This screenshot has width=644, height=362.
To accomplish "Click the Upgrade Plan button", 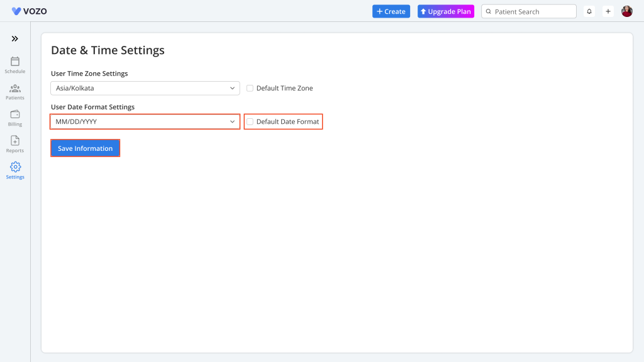I will [x=446, y=11].
